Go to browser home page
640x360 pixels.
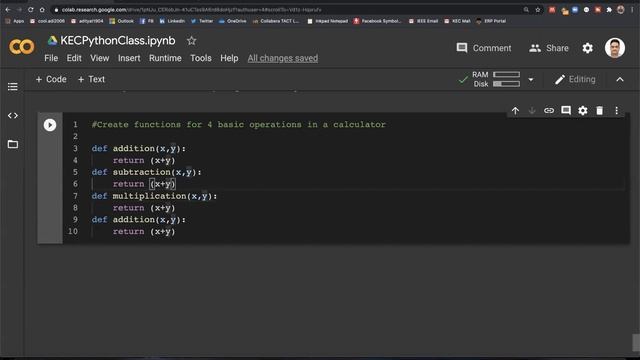click(42, 9)
